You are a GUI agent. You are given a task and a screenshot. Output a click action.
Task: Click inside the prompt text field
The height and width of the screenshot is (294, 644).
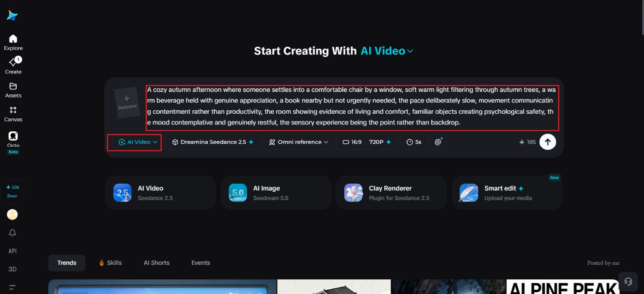coord(352,106)
